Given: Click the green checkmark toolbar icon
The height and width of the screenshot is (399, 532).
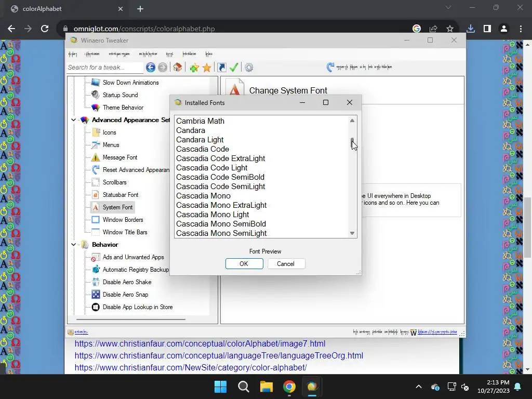Looking at the screenshot, I should (x=234, y=67).
